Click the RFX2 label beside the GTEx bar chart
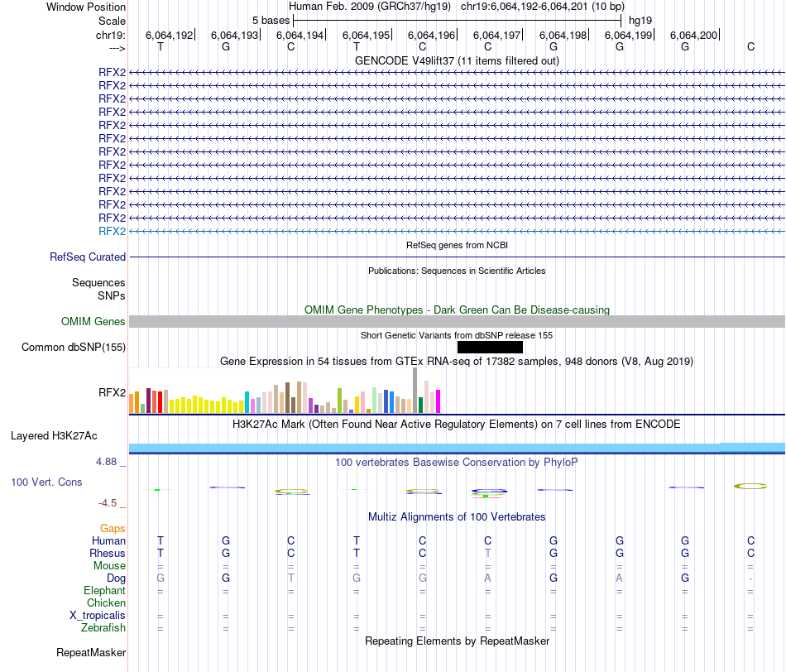 point(112,392)
